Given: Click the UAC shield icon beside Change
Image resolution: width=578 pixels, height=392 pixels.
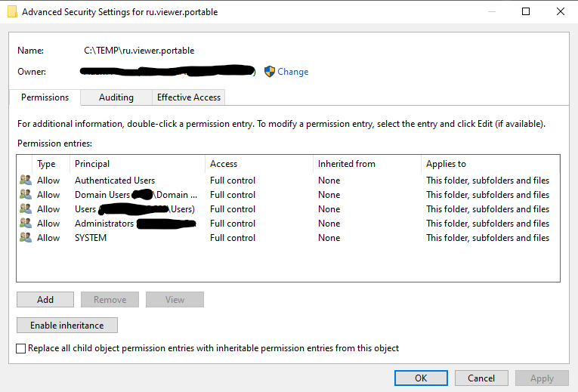Looking at the screenshot, I should click(270, 72).
